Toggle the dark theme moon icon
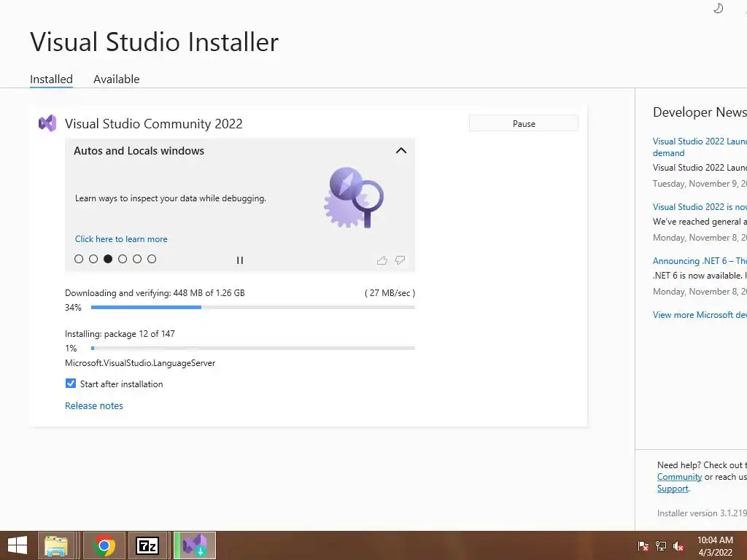 [x=718, y=8]
